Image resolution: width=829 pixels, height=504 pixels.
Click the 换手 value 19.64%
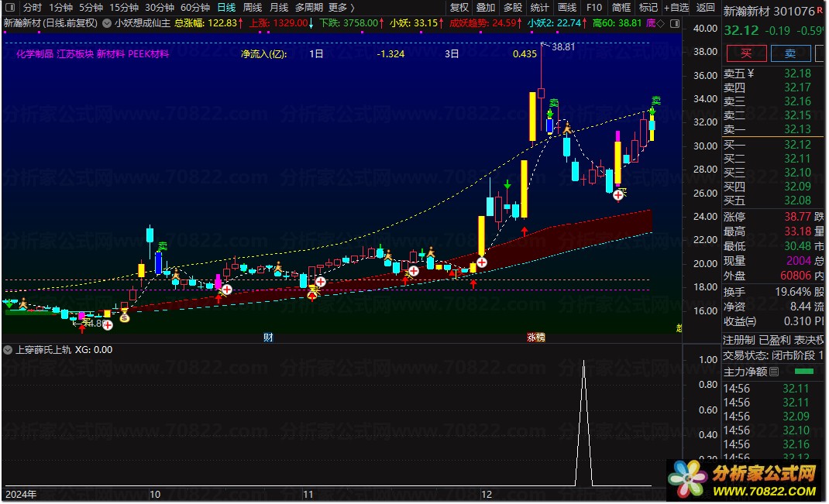point(793,292)
